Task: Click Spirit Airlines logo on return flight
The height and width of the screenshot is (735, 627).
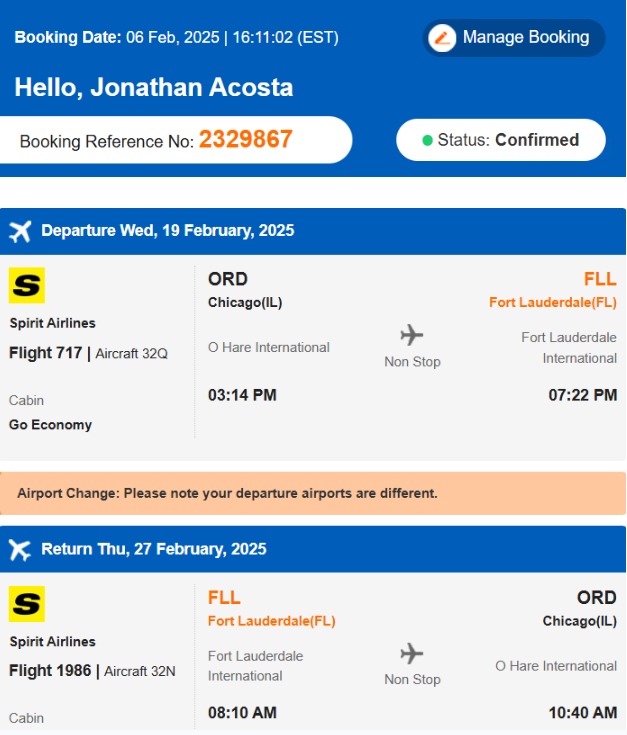Action: click(x=27, y=604)
